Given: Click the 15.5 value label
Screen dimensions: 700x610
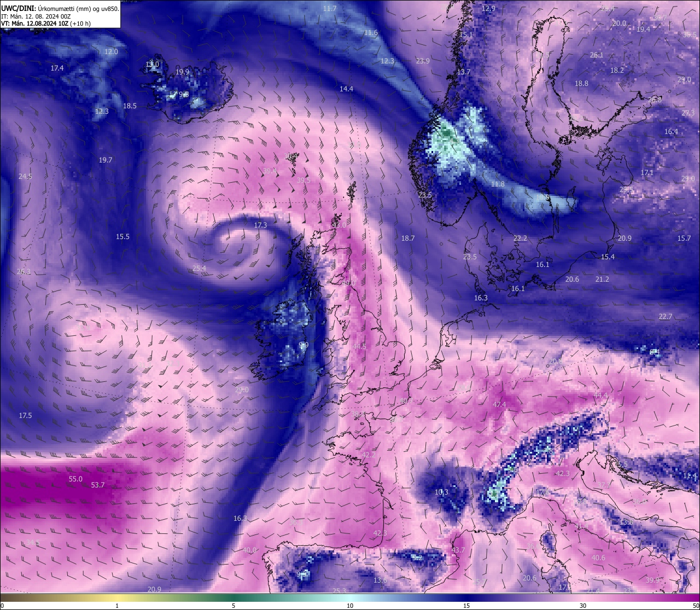Looking at the screenshot, I should pyautogui.click(x=122, y=236).
